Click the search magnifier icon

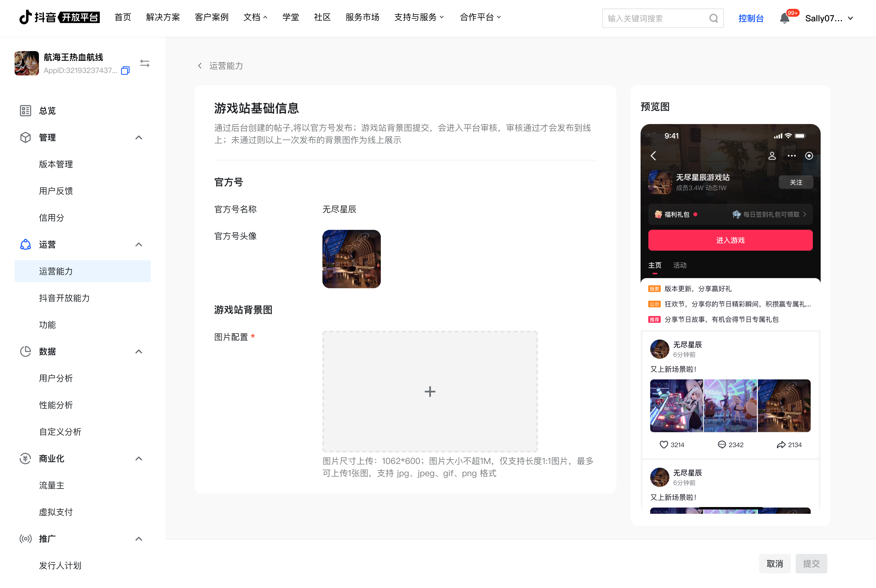(x=713, y=18)
